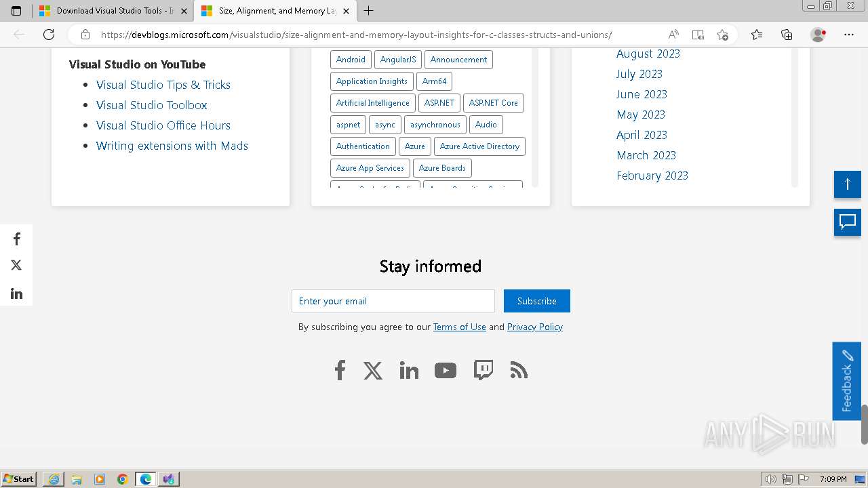This screenshot has height=488, width=868.
Task: Open tab actions menu icon
Action: (x=16, y=11)
